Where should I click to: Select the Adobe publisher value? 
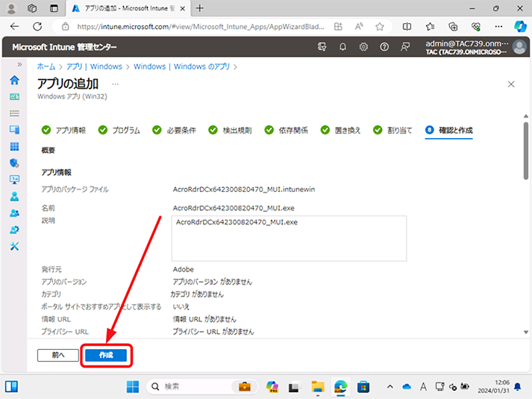[x=184, y=269]
